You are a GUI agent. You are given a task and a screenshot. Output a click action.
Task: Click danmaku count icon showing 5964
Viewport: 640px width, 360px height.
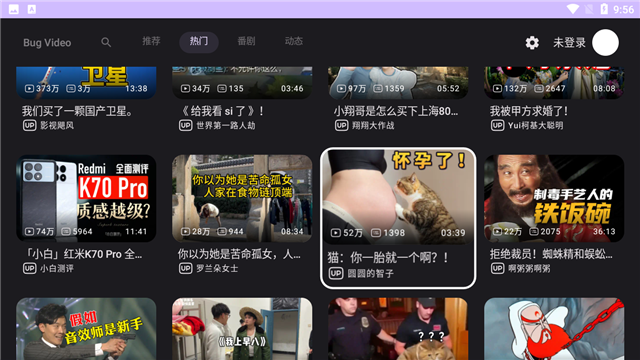pos(66,231)
